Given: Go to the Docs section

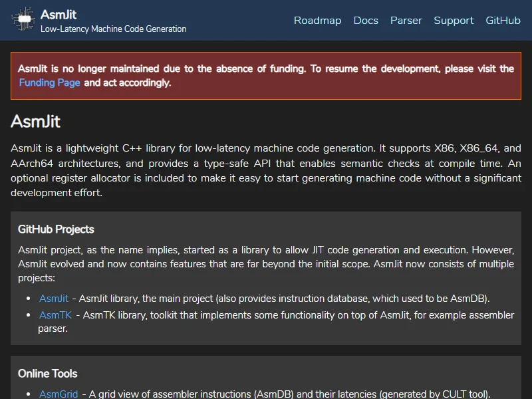Looking at the screenshot, I should point(366,21).
